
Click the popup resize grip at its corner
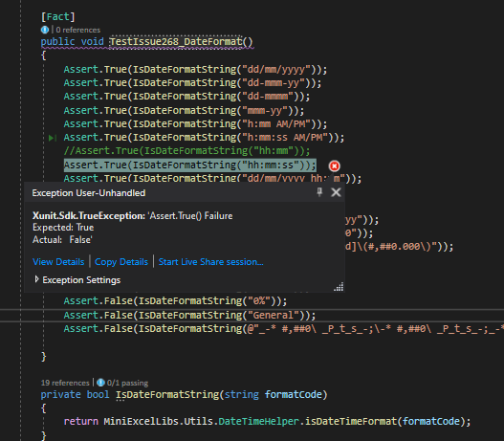(x=339, y=287)
